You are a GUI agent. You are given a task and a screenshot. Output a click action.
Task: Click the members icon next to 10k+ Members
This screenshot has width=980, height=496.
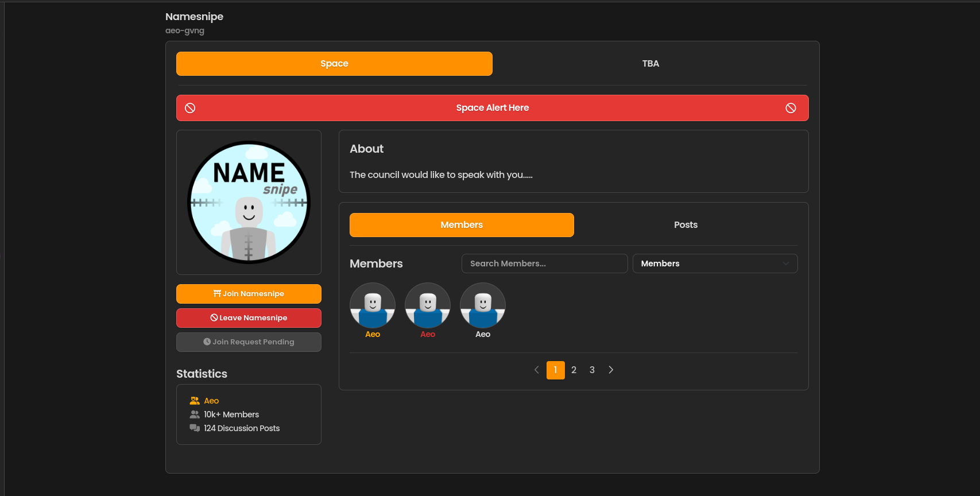pyautogui.click(x=195, y=414)
